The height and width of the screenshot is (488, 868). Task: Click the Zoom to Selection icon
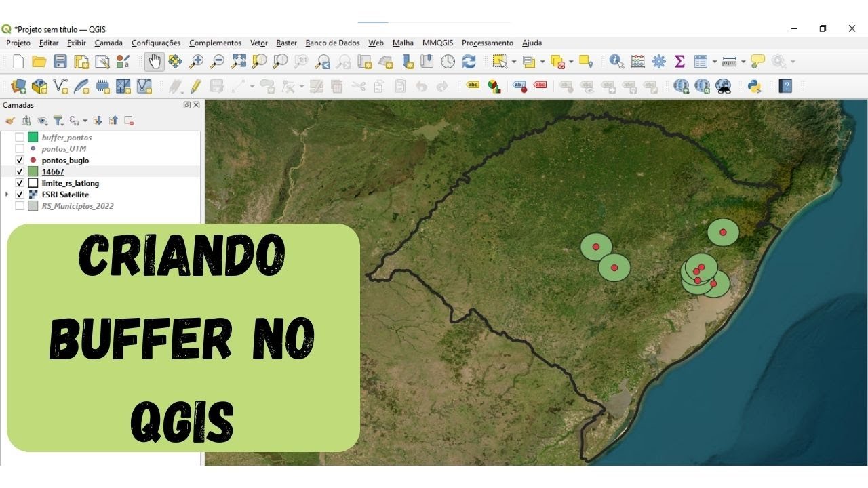coord(259,62)
